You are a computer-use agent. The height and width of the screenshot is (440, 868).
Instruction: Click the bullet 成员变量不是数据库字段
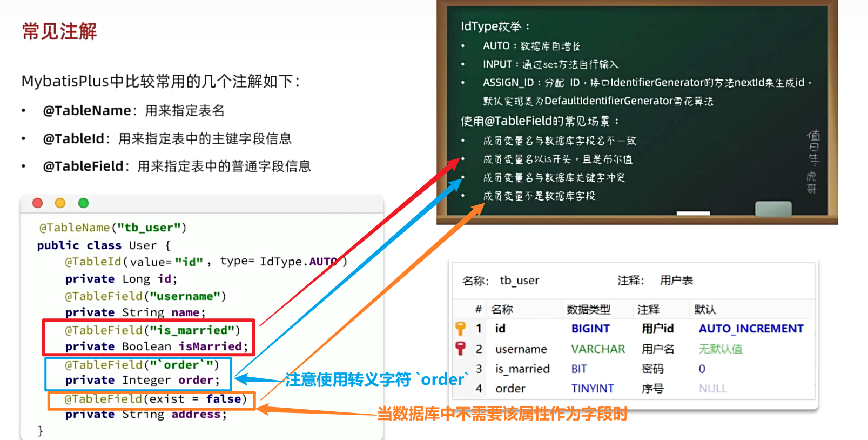pyautogui.click(x=539, y=196)
